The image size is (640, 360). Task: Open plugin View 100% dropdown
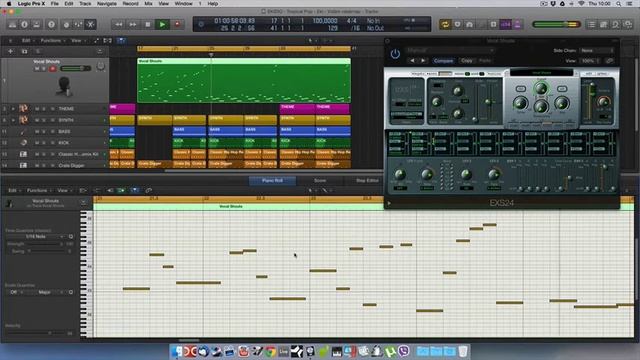591,61
